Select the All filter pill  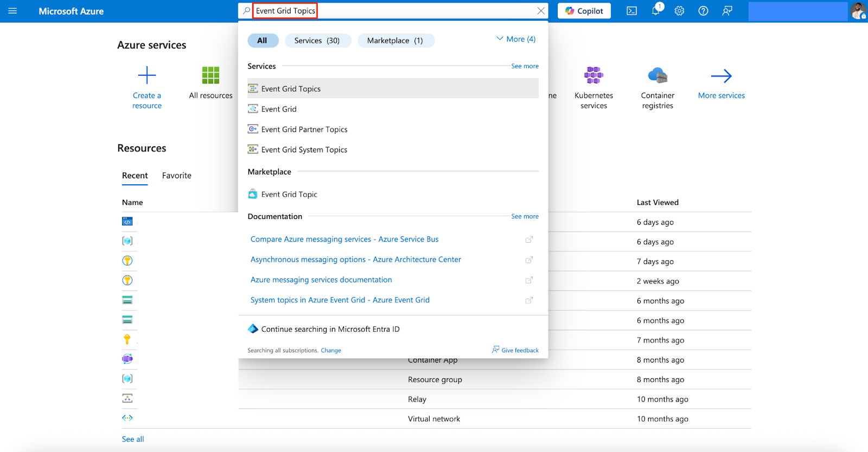coord(263,41)
